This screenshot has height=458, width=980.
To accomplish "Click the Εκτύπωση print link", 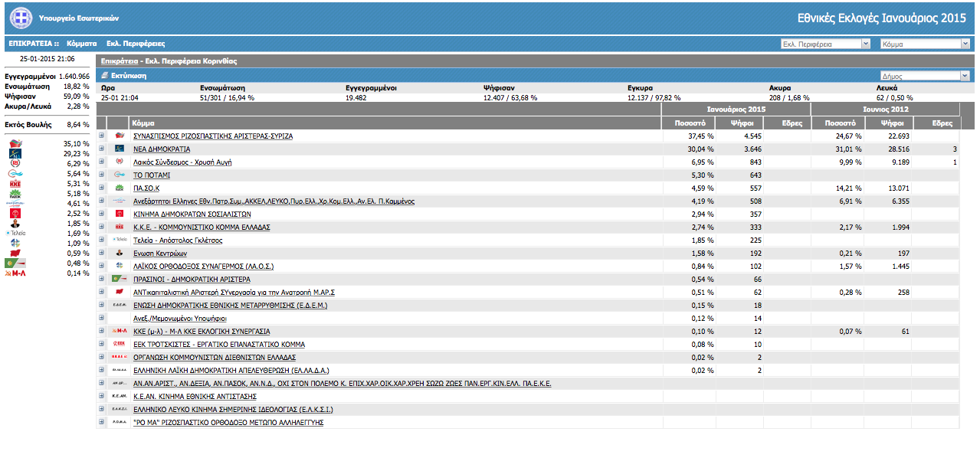I will tap(129, 76).
